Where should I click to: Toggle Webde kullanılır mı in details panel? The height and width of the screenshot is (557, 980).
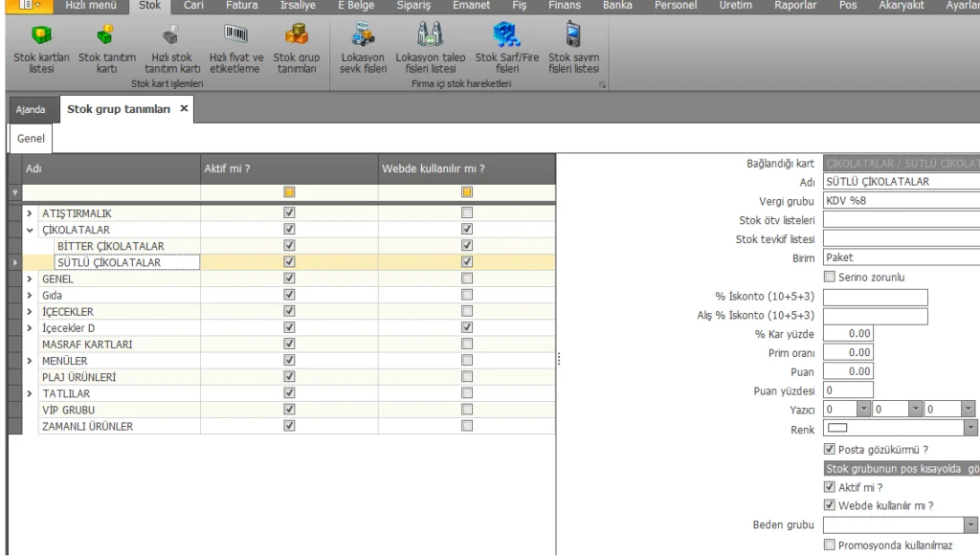click(x=830, y=505)
